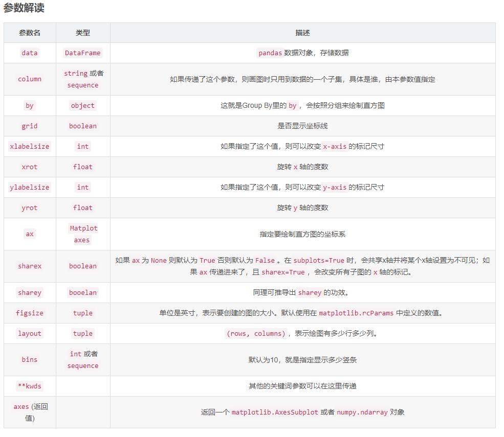The height and width of the screenshot is (437, 504).
Task: Click the xrot parameter name
Action: click(x=29, y=167)
